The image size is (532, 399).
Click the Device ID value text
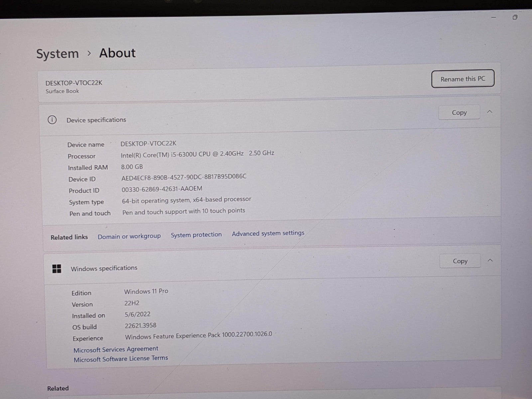click(184, 177)
